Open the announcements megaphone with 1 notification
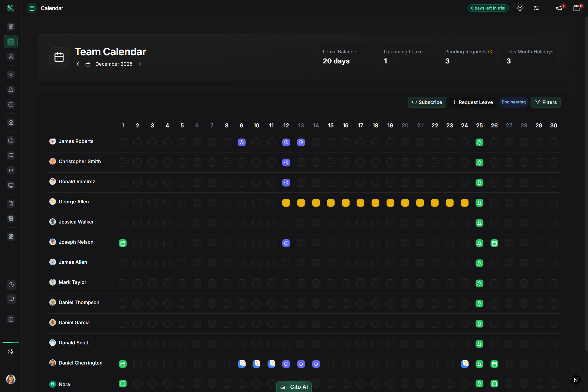 tap(559, 8)
